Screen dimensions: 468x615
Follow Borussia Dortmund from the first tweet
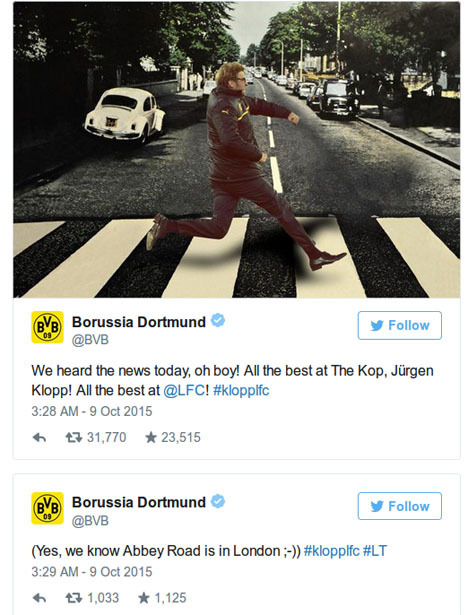pyautogui.click(x=399, y=325)
